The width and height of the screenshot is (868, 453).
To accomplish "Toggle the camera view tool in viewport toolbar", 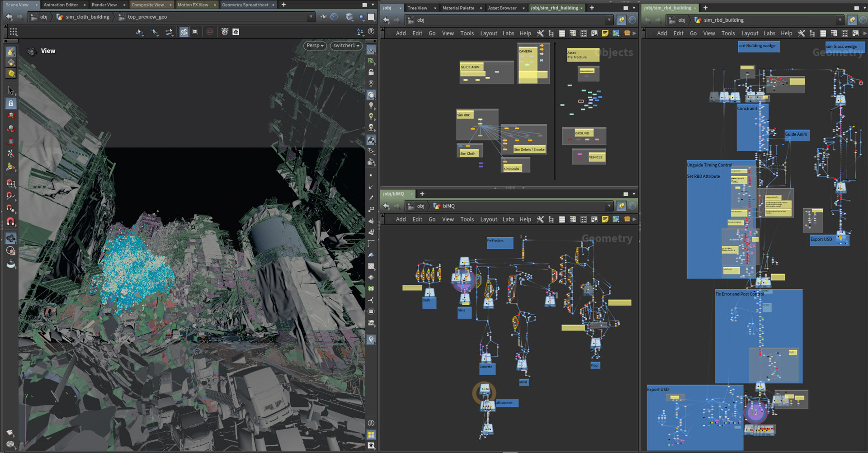I will 184,32.
